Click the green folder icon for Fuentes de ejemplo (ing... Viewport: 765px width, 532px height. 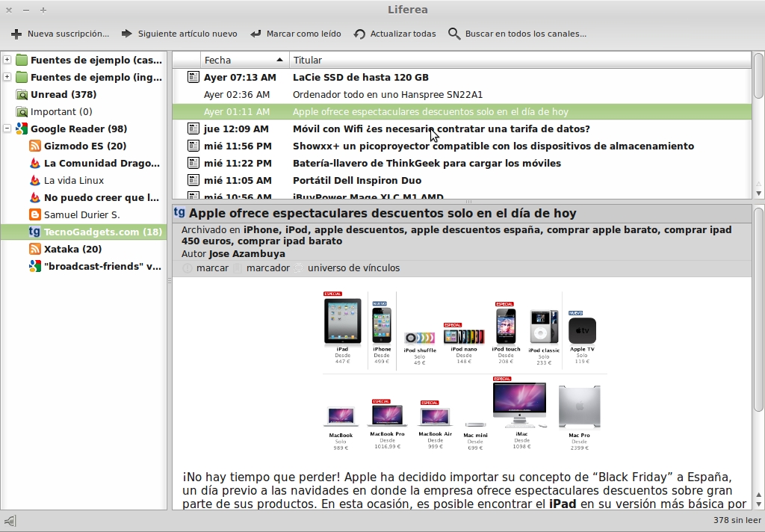[x=22, y=77]
